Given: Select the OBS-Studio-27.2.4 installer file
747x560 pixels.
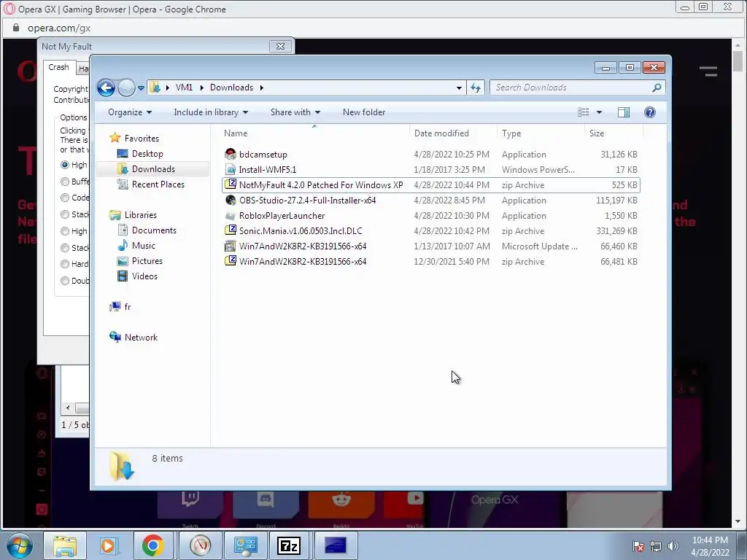Looking at the screenshot, I should click(x=430, y=201).
